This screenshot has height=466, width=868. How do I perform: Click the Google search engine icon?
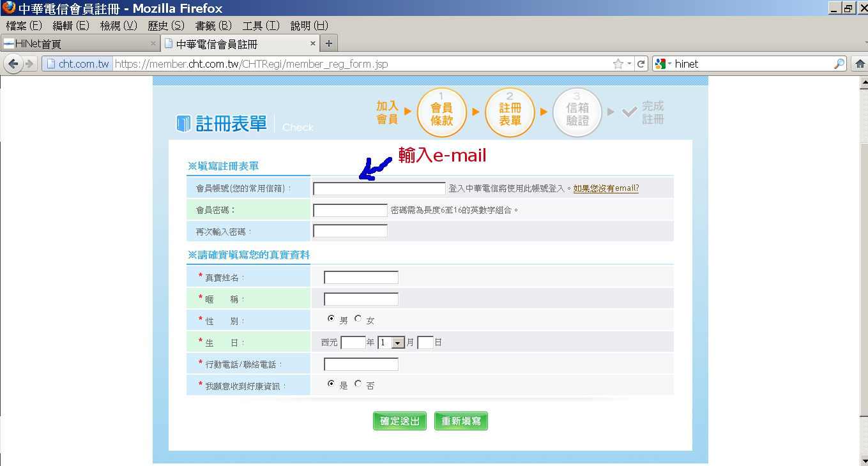pyautogui.click(x=660, y=64)
